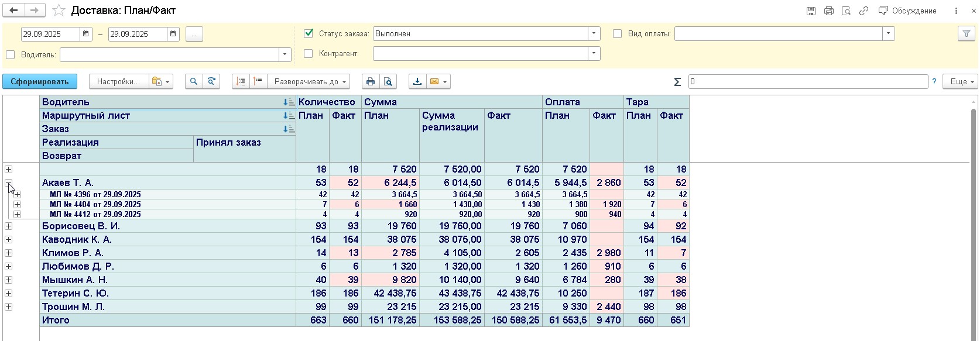The image size is (980, 341).
Task: Open the Настройки... settings
Action: (x=118, y=82)
